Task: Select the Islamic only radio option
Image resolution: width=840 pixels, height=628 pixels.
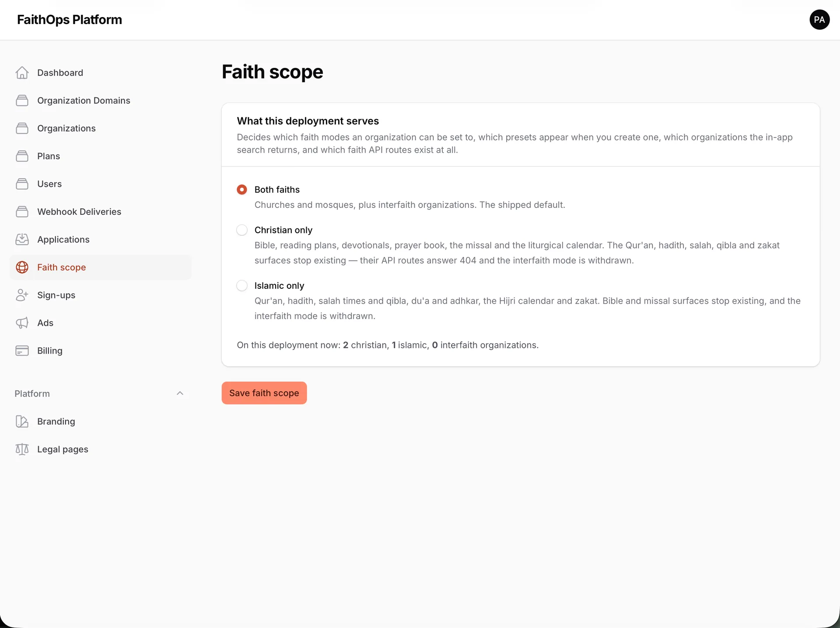Action: [x=242, y=286]
